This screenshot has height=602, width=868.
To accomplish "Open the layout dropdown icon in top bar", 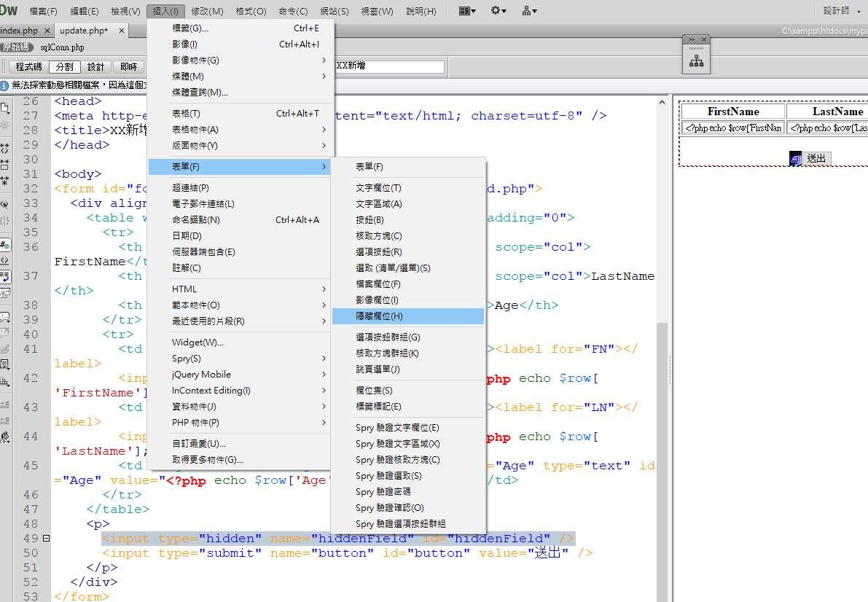I will [467, 11].
